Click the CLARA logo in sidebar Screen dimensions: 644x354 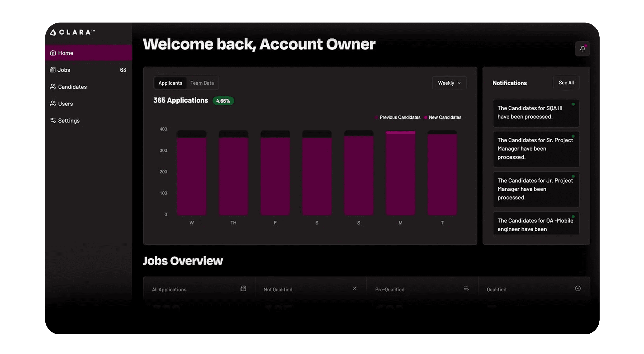click(72, 33)
